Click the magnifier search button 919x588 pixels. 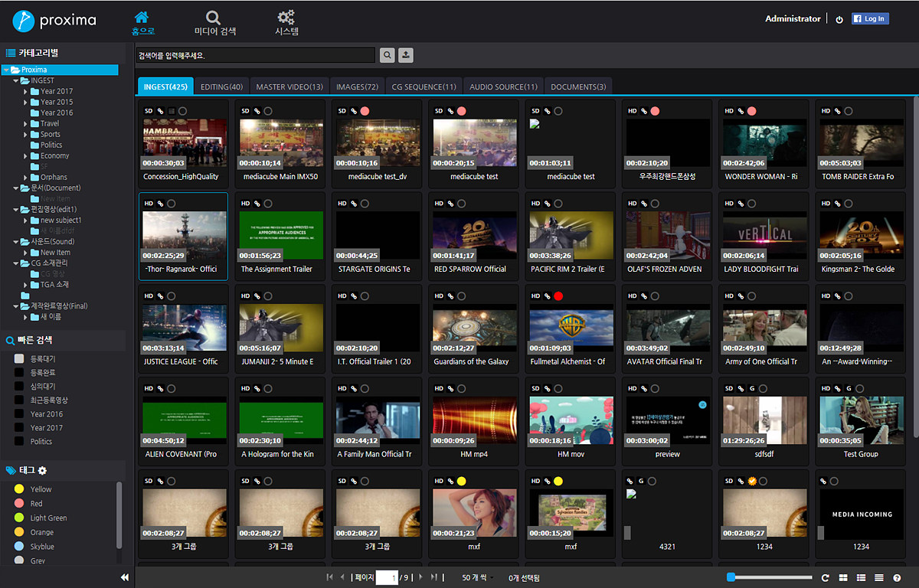[x=388, y=55]
